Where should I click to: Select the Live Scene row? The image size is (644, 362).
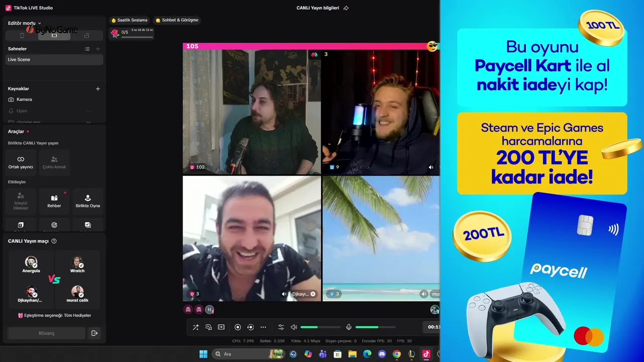54,59
